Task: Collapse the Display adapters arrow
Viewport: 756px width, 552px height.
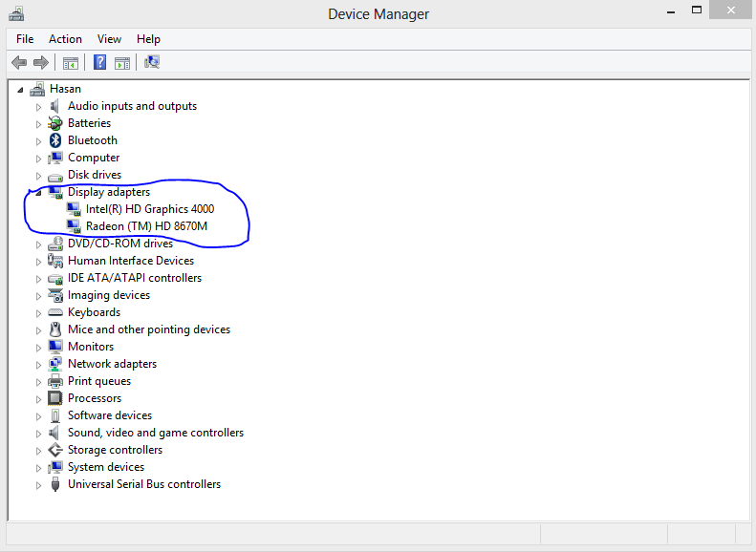Action: [38, 193]
